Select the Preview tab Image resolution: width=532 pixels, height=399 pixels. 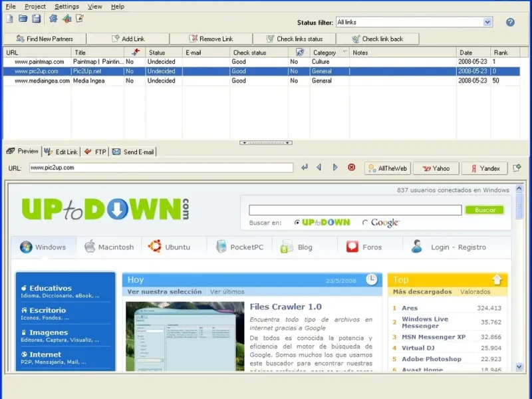point(23,151)
